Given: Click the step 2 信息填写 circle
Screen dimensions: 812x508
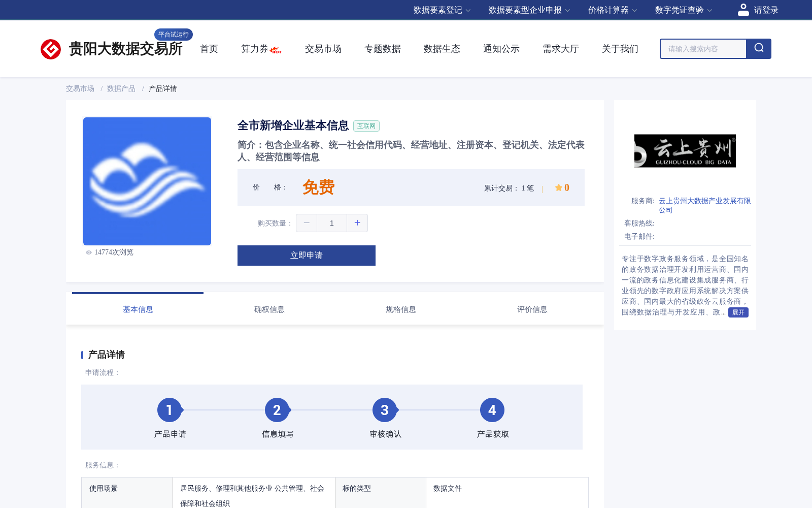Looking at the screenshot, I should click(x=277, y=410).
